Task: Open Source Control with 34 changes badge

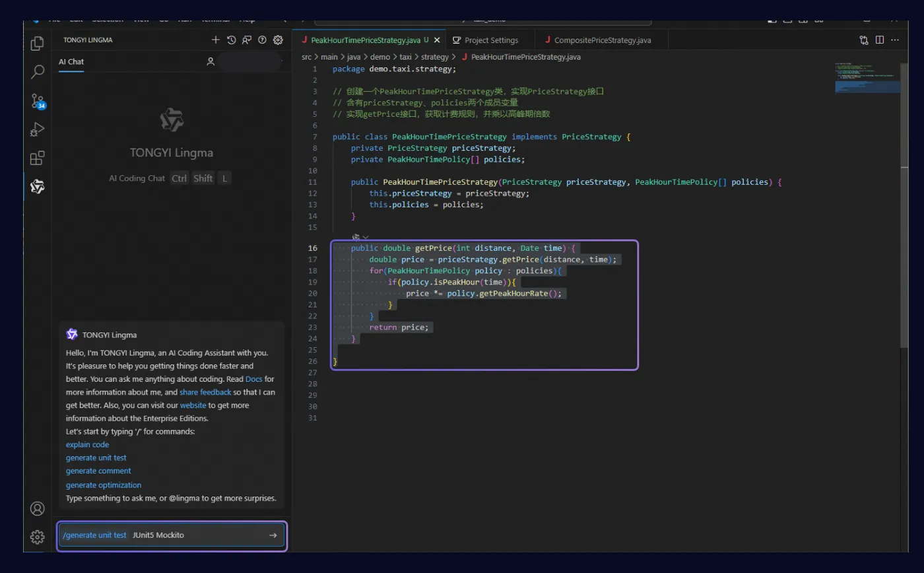Action: (x=38, y=101)
